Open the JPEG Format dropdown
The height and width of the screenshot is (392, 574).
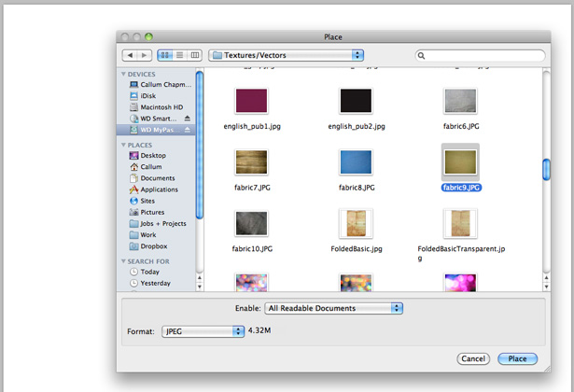pyautogui.click(x=203, y=331)
